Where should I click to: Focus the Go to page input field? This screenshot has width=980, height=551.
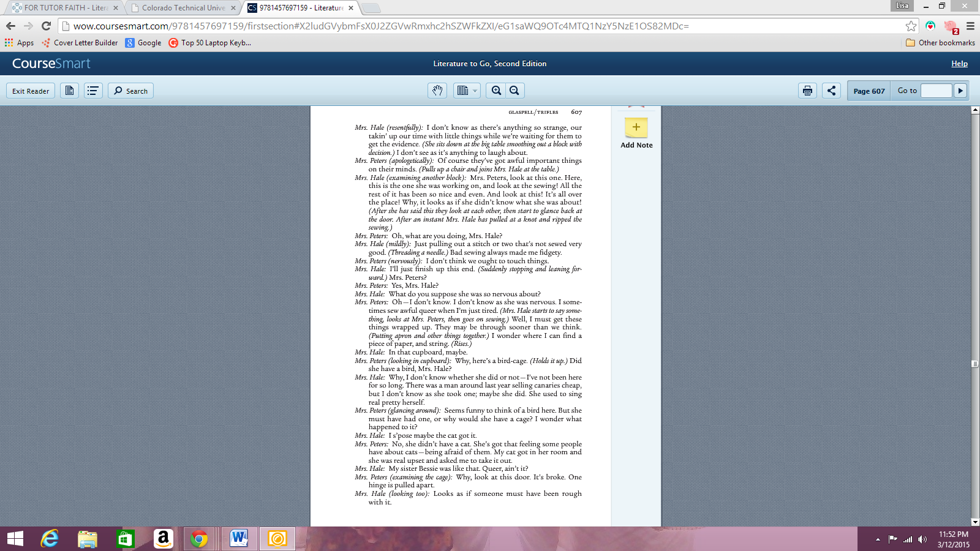point(936,91)
